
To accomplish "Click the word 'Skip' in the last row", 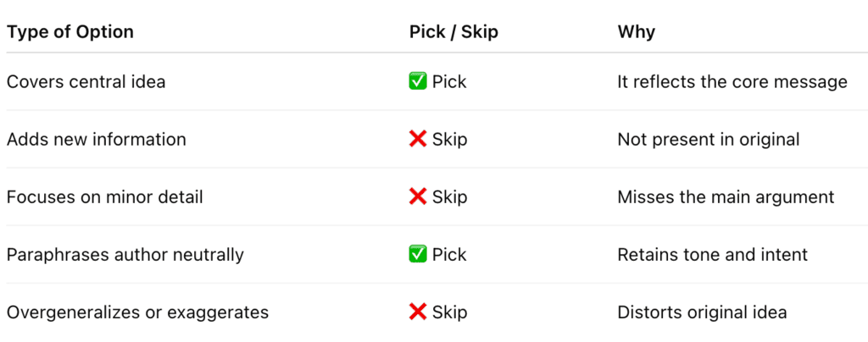I will [x=449, y=312].
